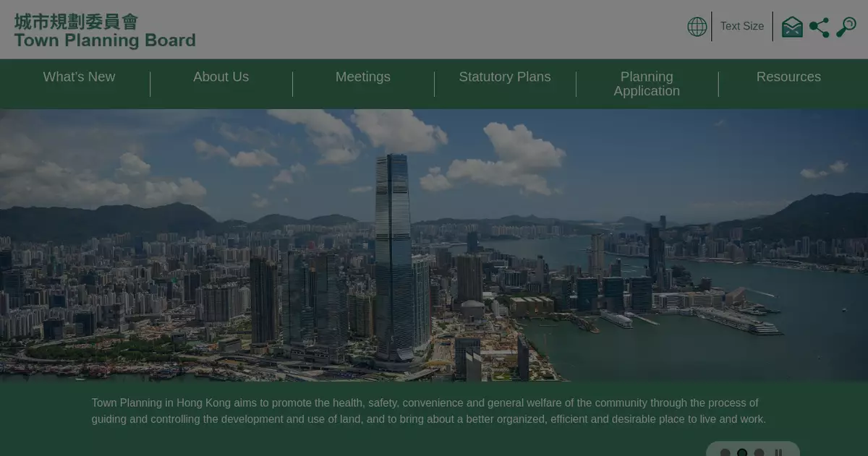This screenshot has width=868, height=456.
Task: Open the Text Size options
Action: tap(741, 26)
